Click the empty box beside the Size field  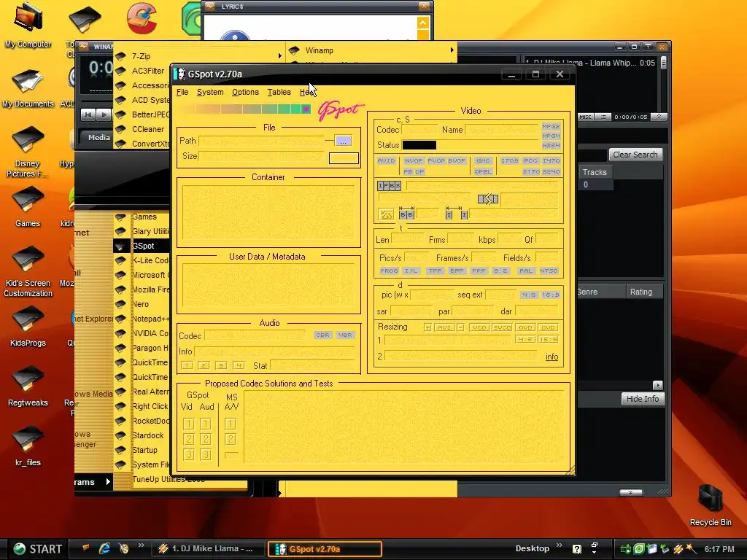click(x=344, y=158)
